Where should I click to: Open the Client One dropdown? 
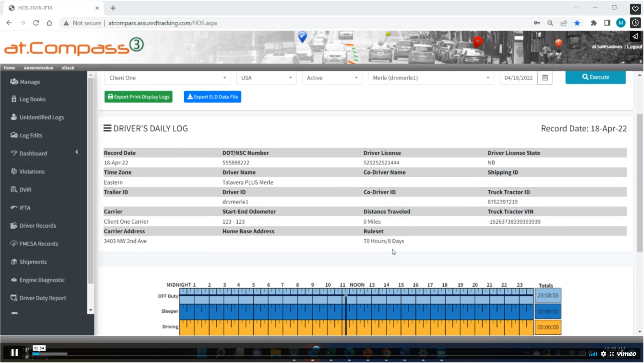coord(167,78)
